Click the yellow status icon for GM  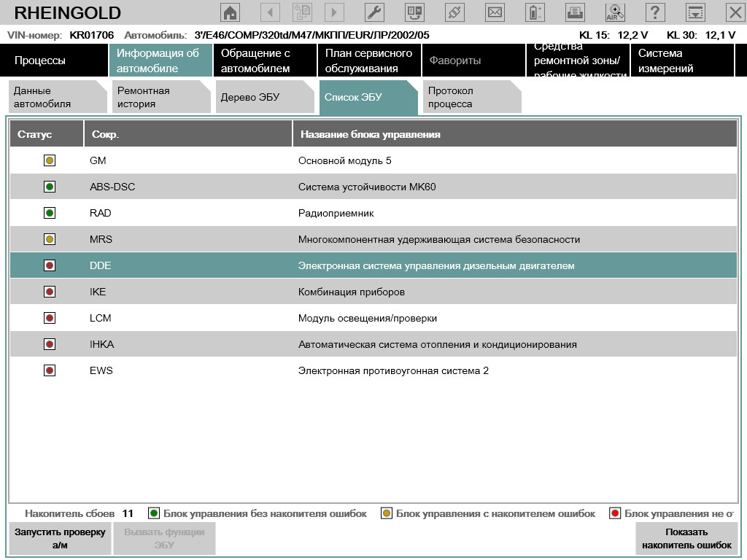tap(50, 160)
